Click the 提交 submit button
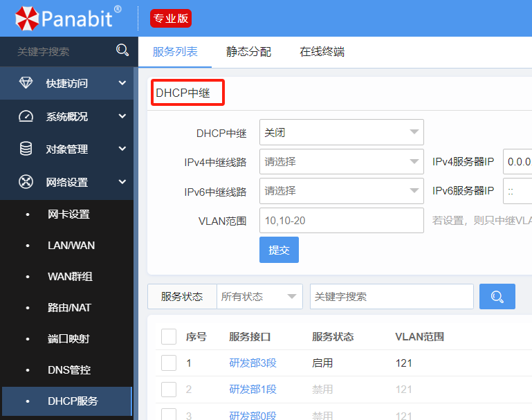532x420 pixels. click(279, 250)
